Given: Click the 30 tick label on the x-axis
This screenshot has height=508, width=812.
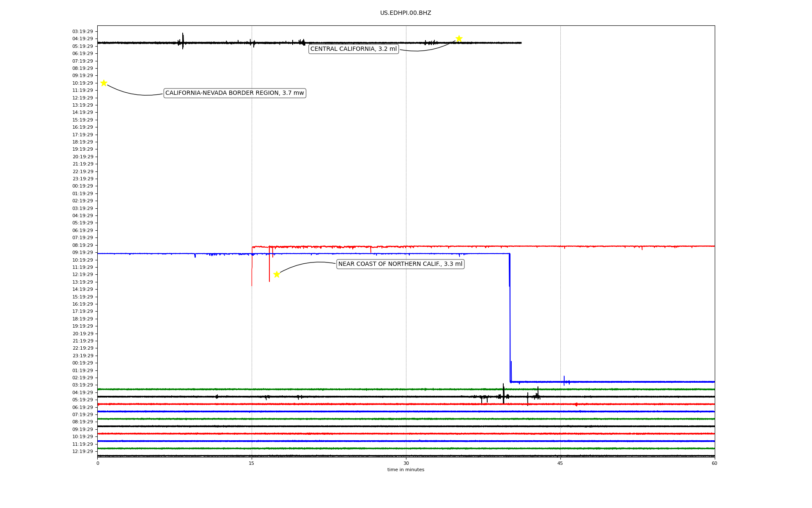Looking at the screenshot, I should tap(406, 463).
